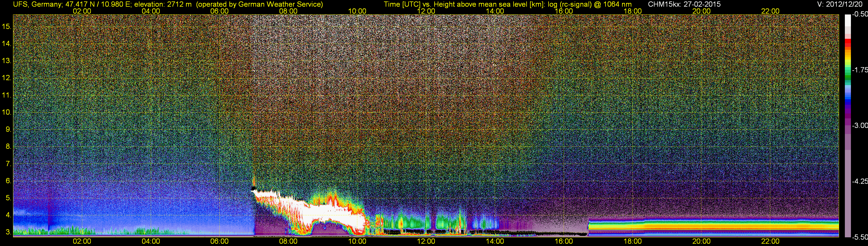Screen dimensions: 868x246
Task: Click the '13.' height axis label
Action: click(6, 61)
